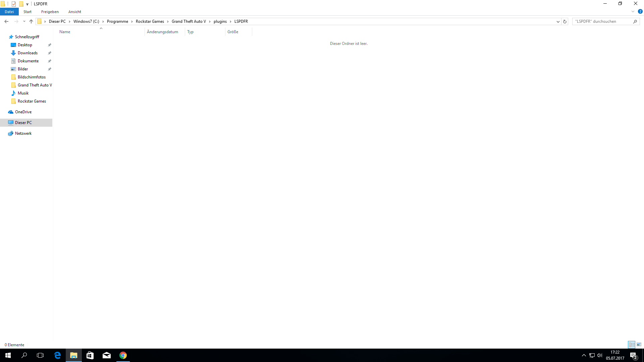Click the Up one level arrow
Image resolution: width=644 pixels, height=362 pixels.
(31, 21)
